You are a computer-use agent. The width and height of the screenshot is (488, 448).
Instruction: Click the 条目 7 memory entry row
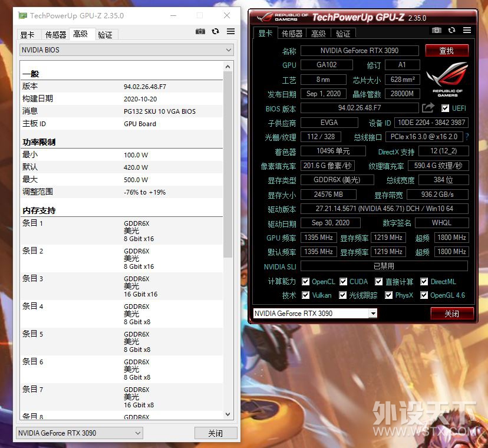[x=121, y=397]
